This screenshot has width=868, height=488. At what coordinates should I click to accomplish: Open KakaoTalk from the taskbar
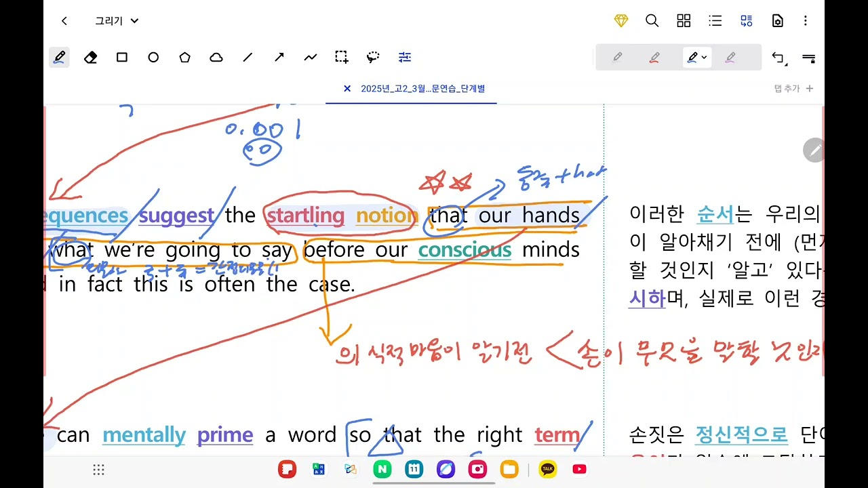(547, 469)
